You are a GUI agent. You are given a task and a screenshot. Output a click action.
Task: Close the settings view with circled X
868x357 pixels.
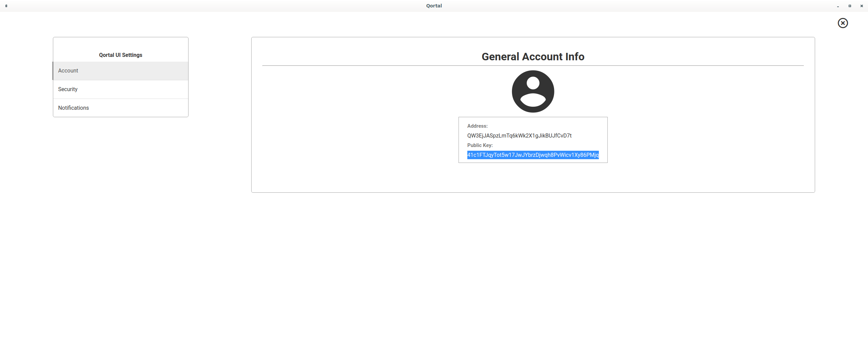(x=843, y=23)
